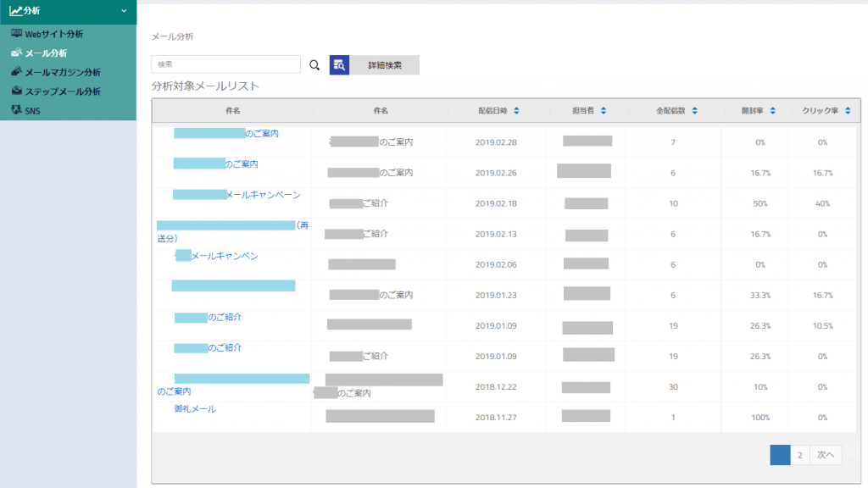Image resolution: width=868 pixels, height=488 pixels.
Task: Click the total deliveries value 30
Action: 673,386
